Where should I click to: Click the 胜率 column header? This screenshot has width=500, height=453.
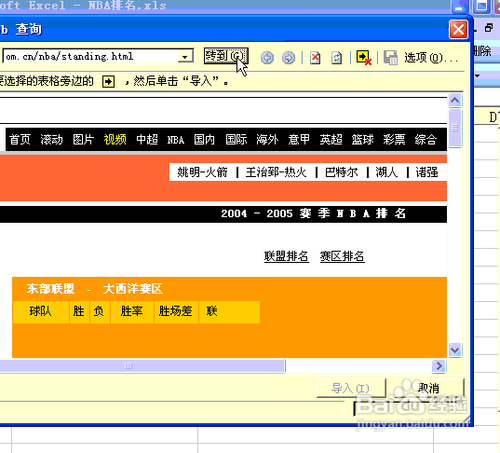pyautogui.click(x=132, y=311)
